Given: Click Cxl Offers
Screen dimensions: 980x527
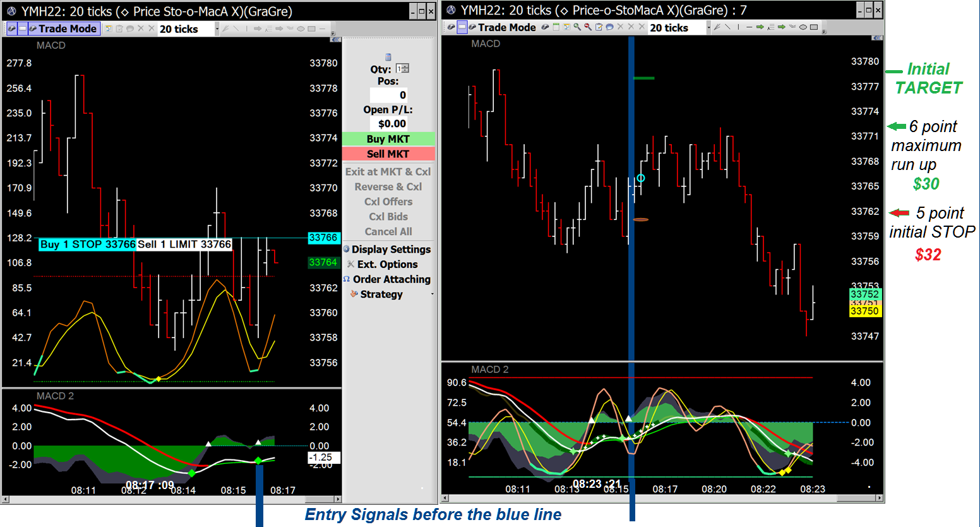Looking at the screenshot, I should point(388,202).
